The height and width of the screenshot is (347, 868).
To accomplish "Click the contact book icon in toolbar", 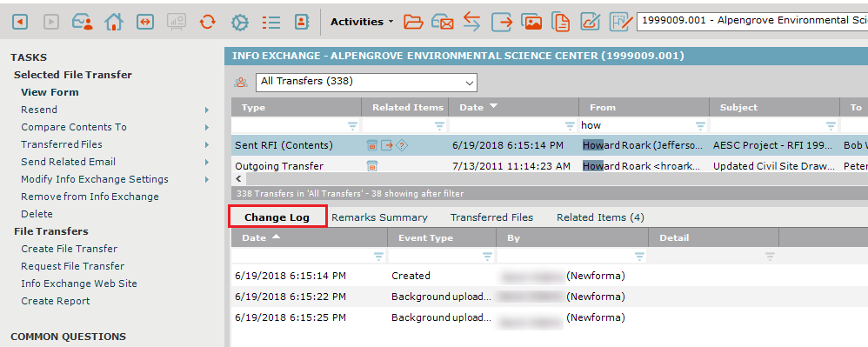I will [301, 22].
